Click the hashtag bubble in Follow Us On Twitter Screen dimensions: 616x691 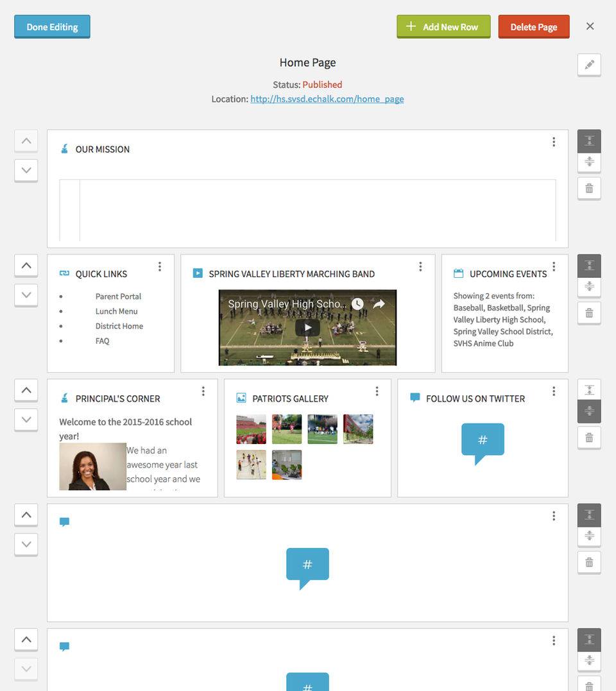tap(483, 444)
